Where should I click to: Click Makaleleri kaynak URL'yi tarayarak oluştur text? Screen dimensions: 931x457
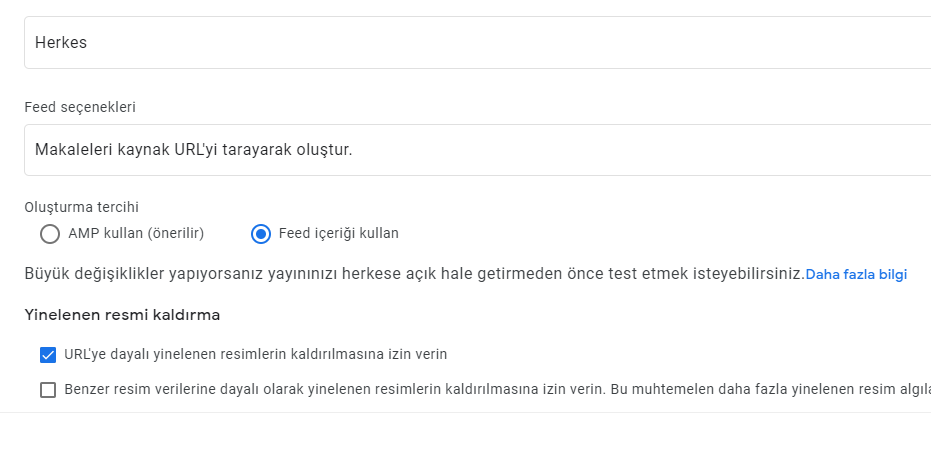point(194,150)
